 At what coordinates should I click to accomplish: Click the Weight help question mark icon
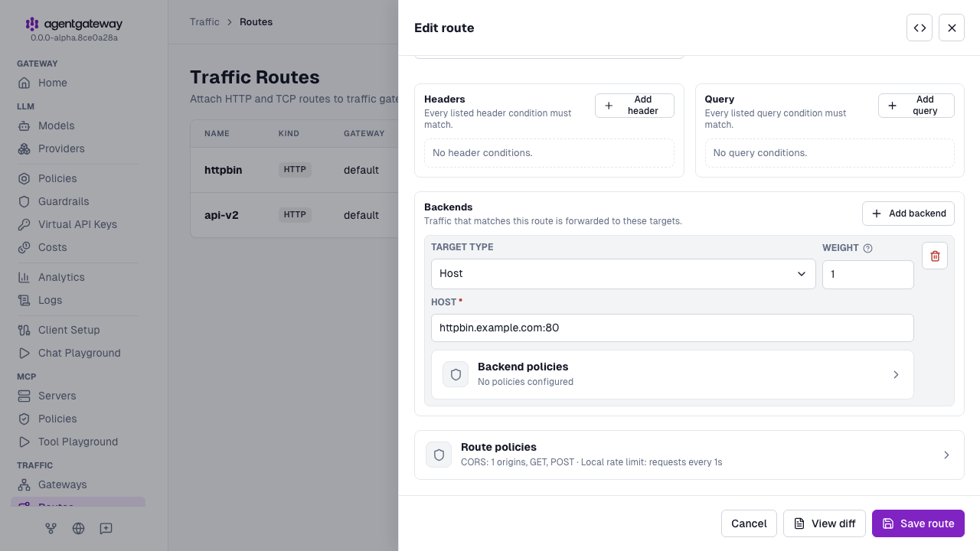coord(867,248)
